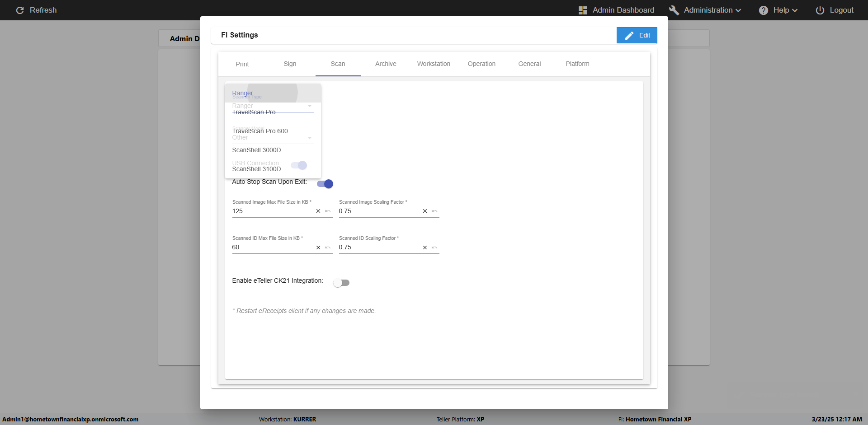Click the date and time in status bar
The height and width of the screenshot is (425, 868).
pos(837,419)
